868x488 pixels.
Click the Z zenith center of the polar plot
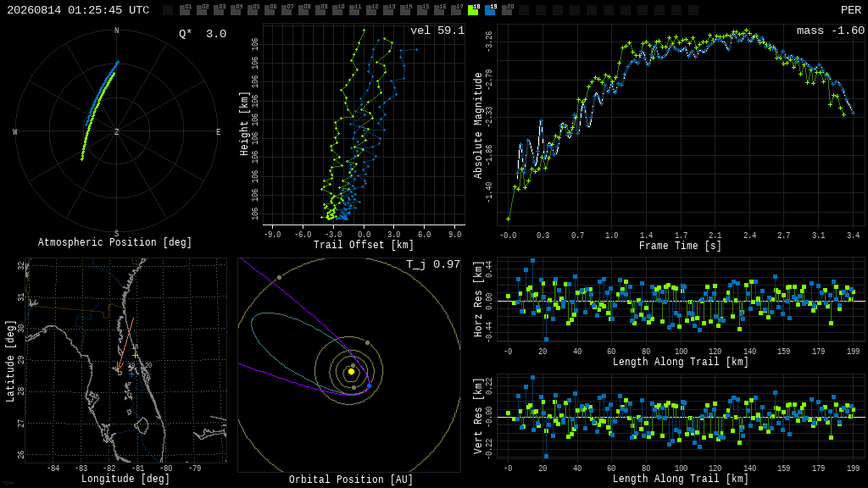tap(116, 132)
